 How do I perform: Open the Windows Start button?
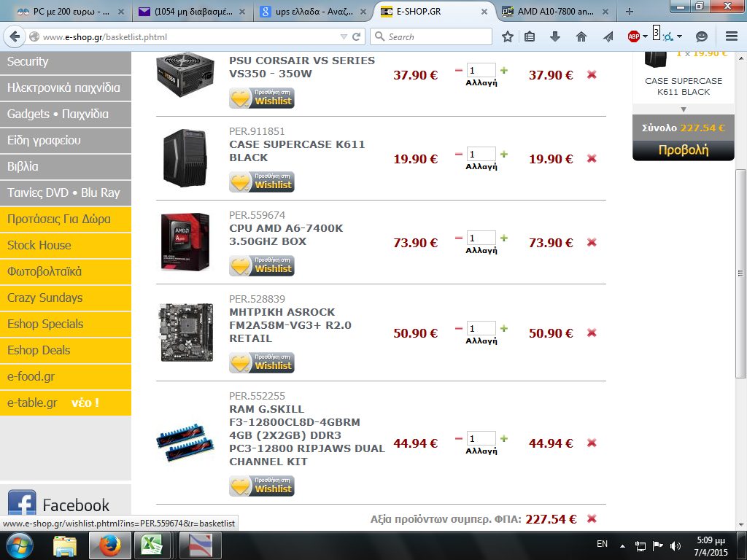(19, 545)
